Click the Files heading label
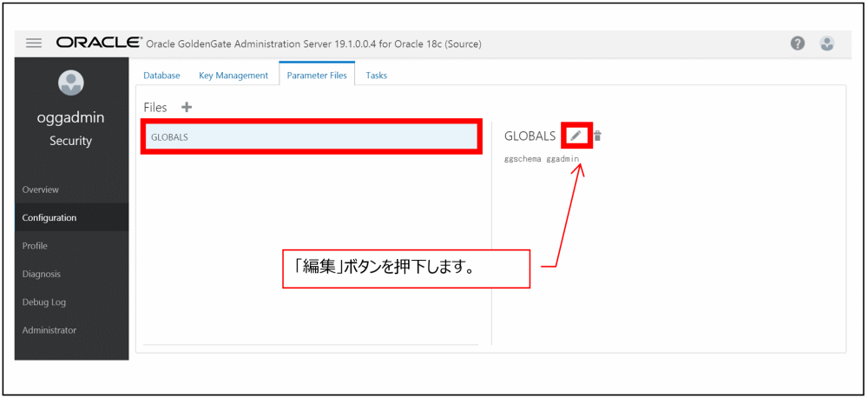Image resolution: width=868 pixels, height=398 pixels. pyautogui.click(x=155, y=107)
